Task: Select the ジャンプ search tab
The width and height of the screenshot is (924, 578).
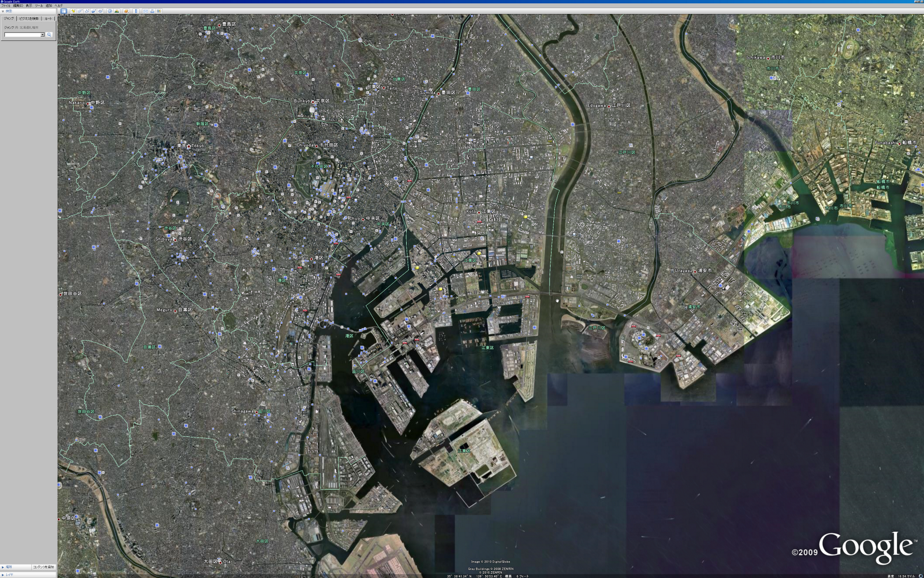Action: [9, 18]
